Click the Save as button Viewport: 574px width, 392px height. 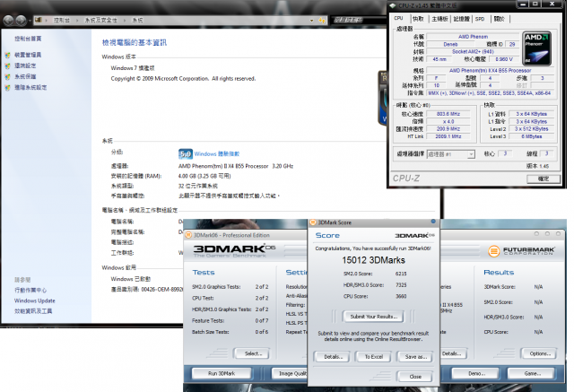pos(415,357)
